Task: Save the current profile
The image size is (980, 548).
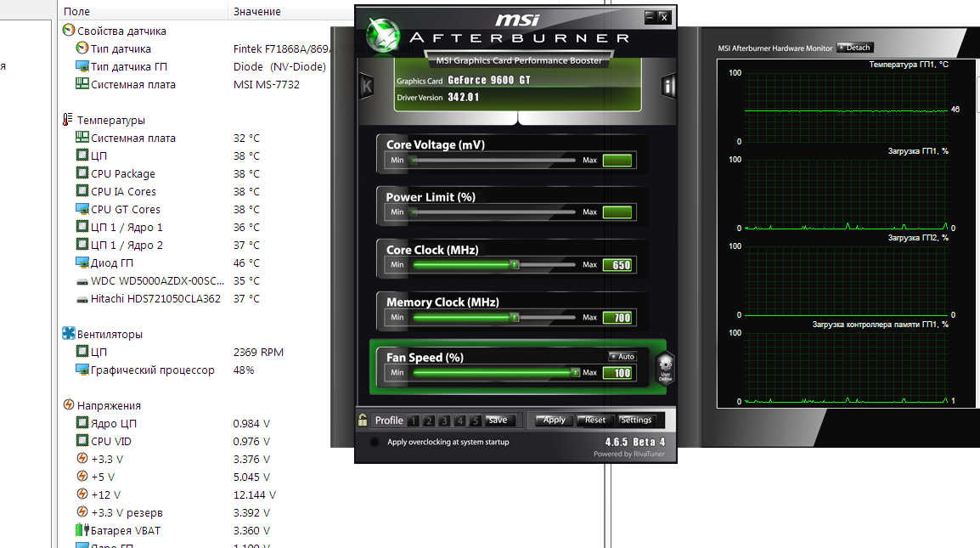Action: coord(498,420)
